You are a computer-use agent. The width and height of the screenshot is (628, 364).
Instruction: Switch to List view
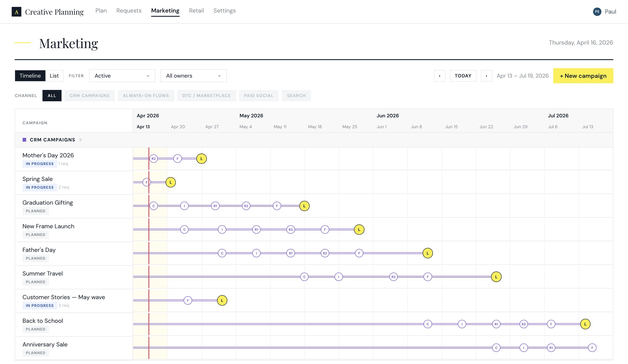54,76
